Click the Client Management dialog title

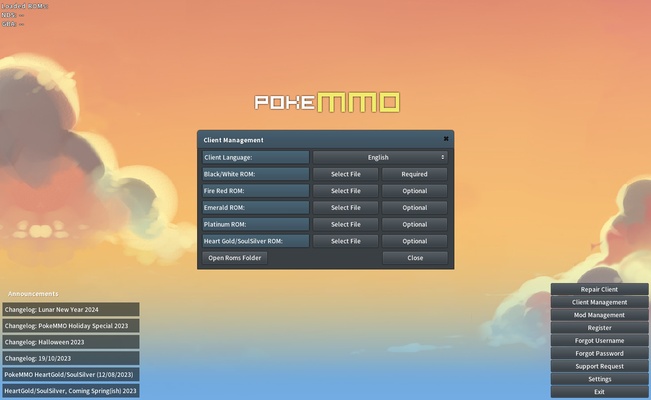pos(233,140)
